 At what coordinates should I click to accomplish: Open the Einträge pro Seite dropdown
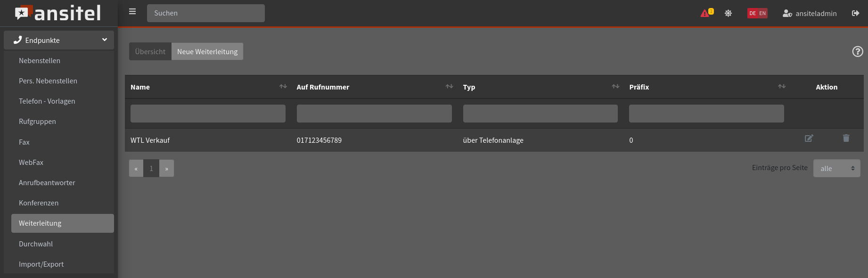click(x=836, y=168)
